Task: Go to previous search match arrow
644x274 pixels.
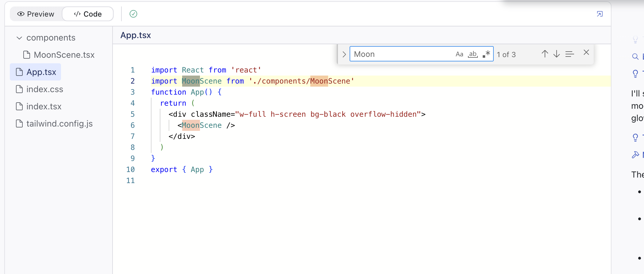Action: coord(545,54)
